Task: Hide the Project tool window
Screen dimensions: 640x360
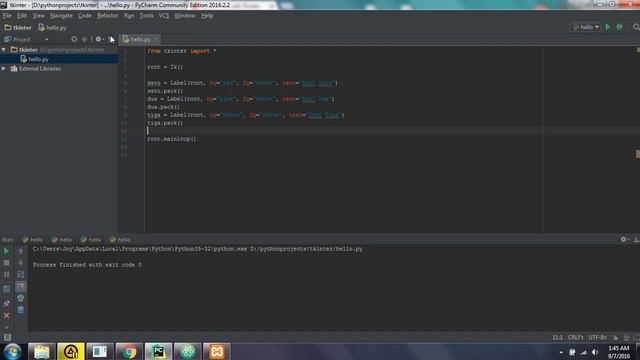Action: (111, 39)
